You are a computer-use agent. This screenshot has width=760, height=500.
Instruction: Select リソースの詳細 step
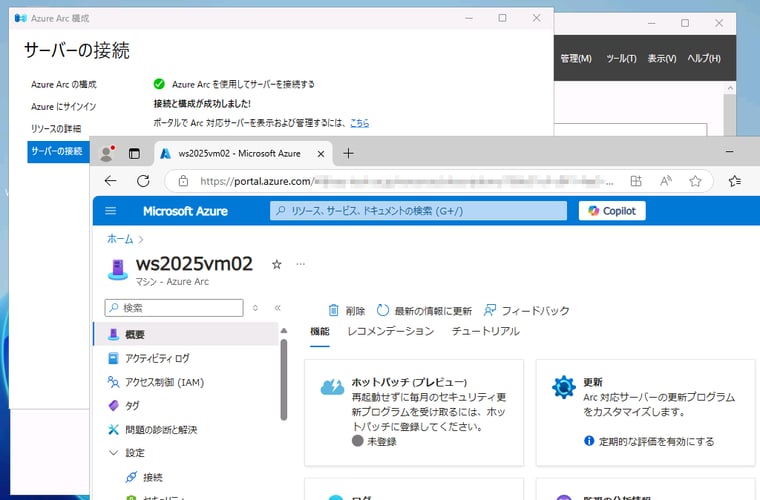(x=56, y=129)
